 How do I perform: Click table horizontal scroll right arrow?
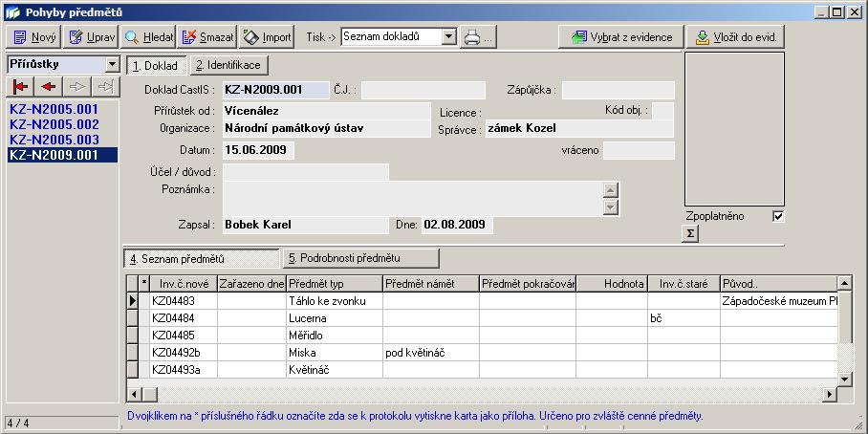point(830,394)
